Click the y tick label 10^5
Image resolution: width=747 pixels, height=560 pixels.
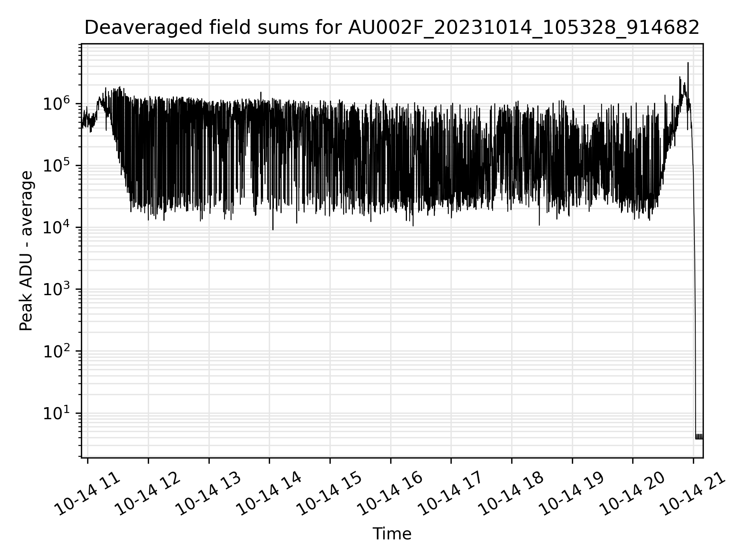56,165
